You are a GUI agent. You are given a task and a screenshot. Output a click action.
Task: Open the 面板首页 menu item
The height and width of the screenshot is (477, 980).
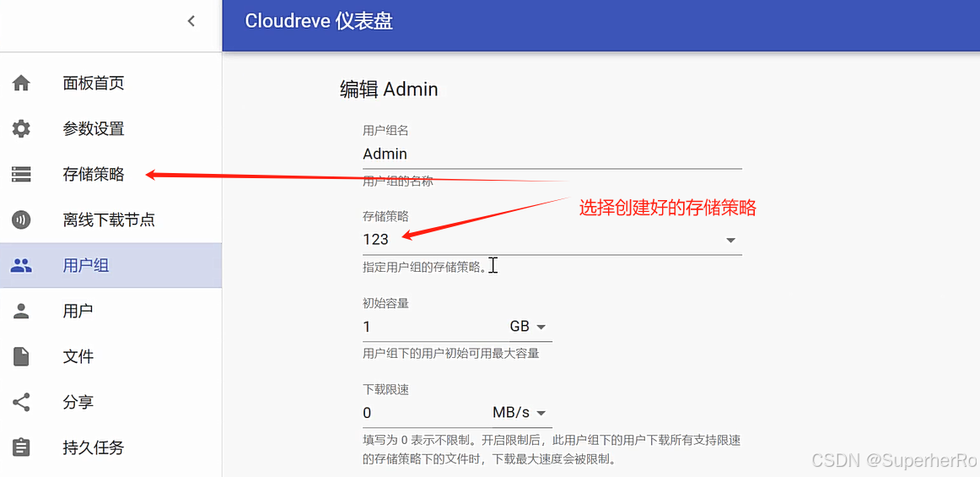(110, 84)
